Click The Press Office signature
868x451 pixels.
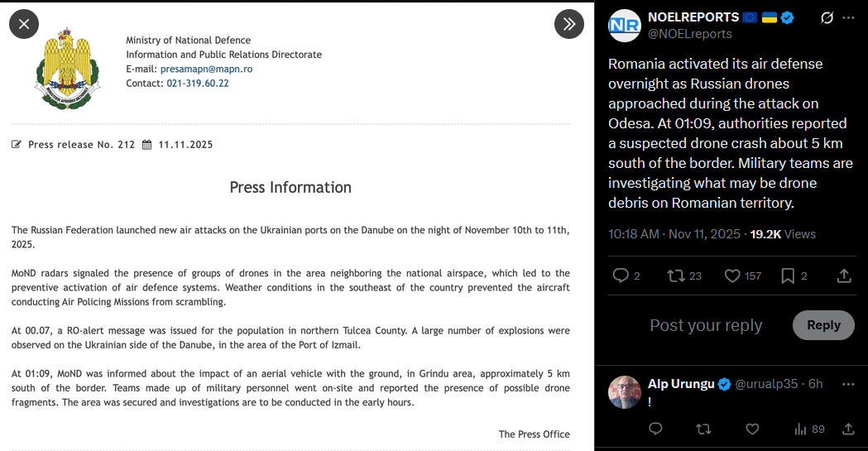[535, 434]
